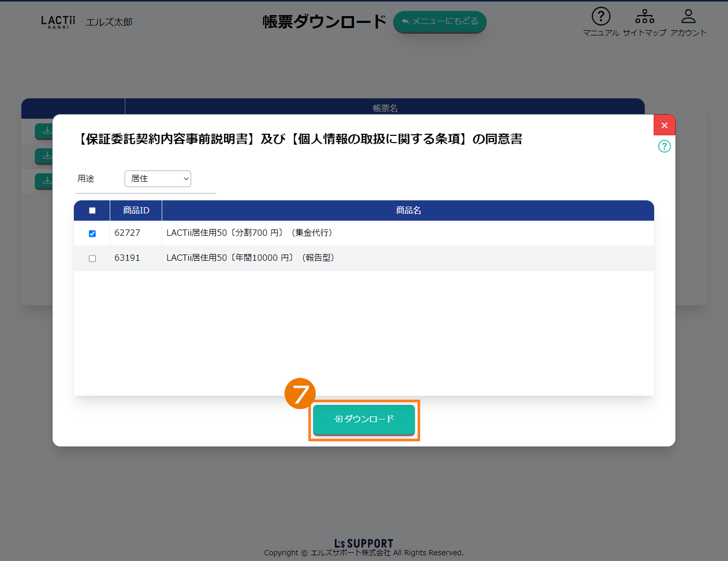Click the first download icon in background list
This screenshot has width=728, height=561.
(45, 131)
